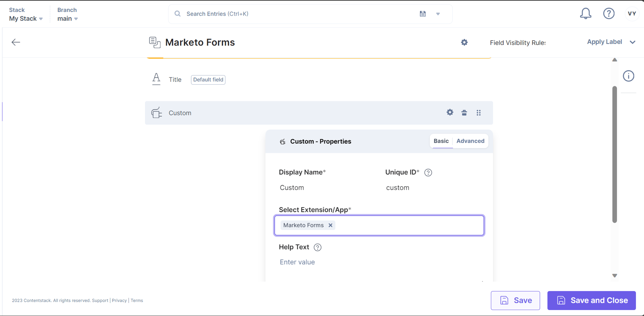This screenshot has width=644, height=316.
Task: Click the scroll up arrow
Action: point(615,60)
